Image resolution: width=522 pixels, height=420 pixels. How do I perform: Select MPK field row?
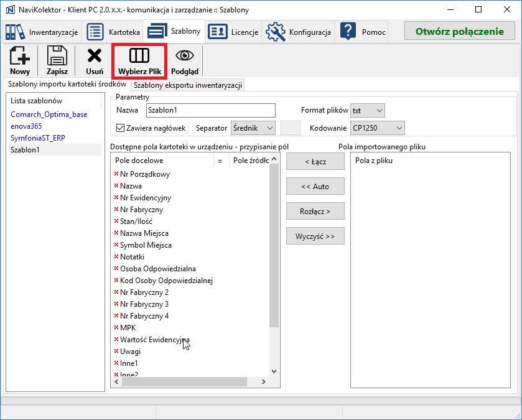[192, 328]
